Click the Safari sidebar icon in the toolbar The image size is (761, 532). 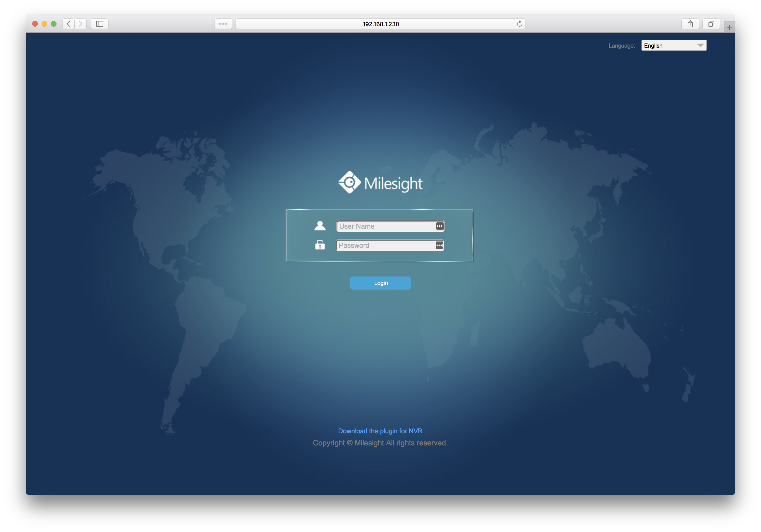click(x=99, y=24)
